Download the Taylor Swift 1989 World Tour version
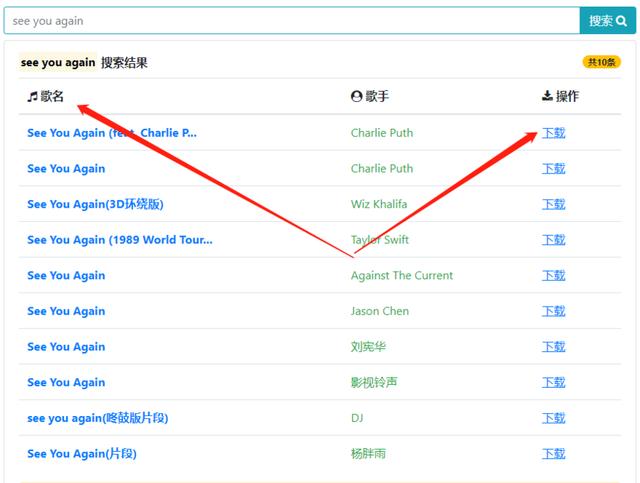Screen dimensions: 640x483 553,240
